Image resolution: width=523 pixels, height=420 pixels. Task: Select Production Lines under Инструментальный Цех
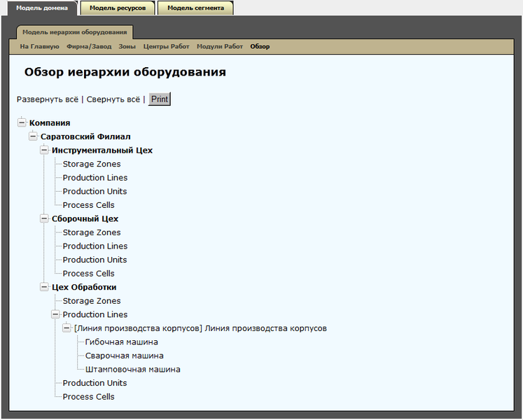[95, 178]
